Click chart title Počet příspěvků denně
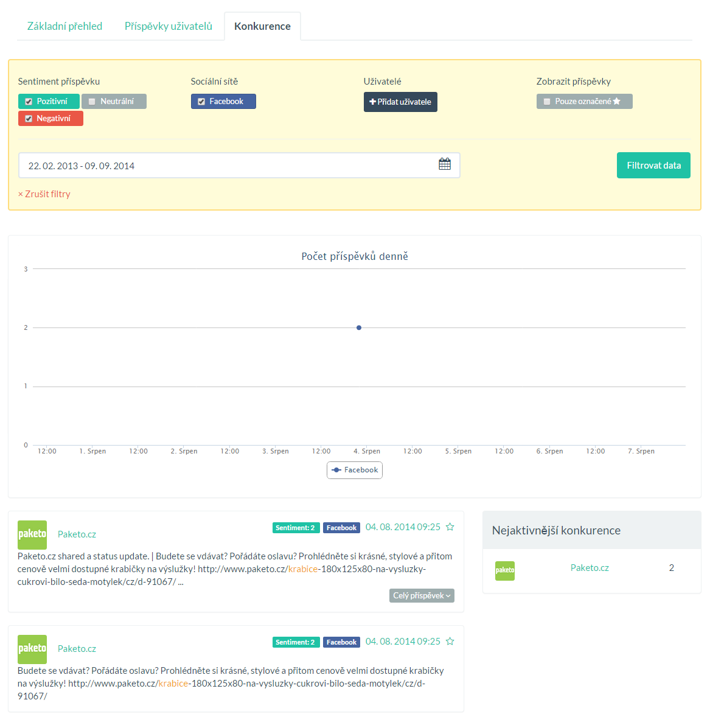This screenshot has width=710, height=728. coord(355,256)
